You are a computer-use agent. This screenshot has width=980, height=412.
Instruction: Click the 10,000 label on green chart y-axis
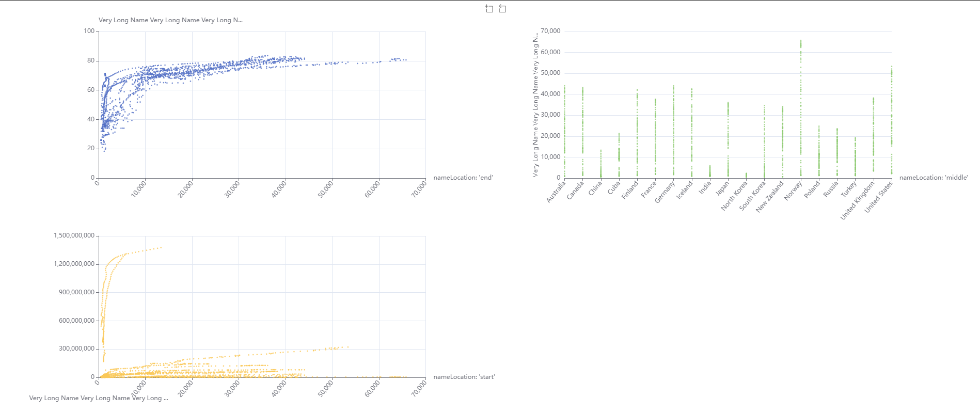click(550, 157)
